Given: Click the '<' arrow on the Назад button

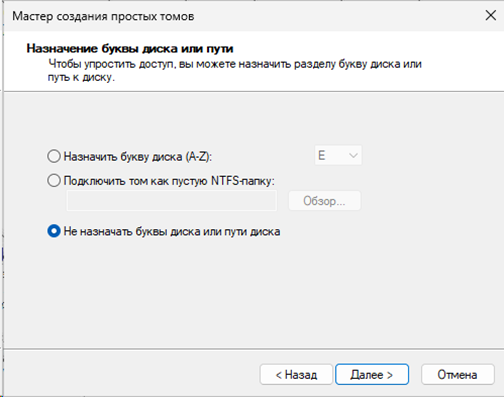Looking at the screenshot, I should point(279,375).
